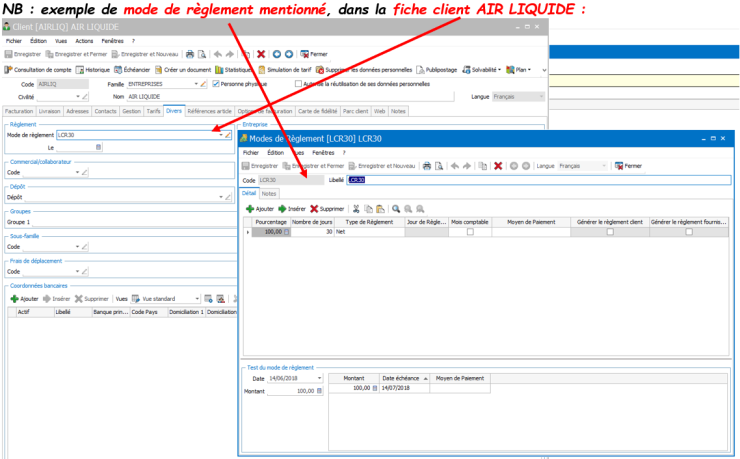This screenshot has width=740, height=459.
Task: Open Publipostage tool
Action: tap(437, 70)
